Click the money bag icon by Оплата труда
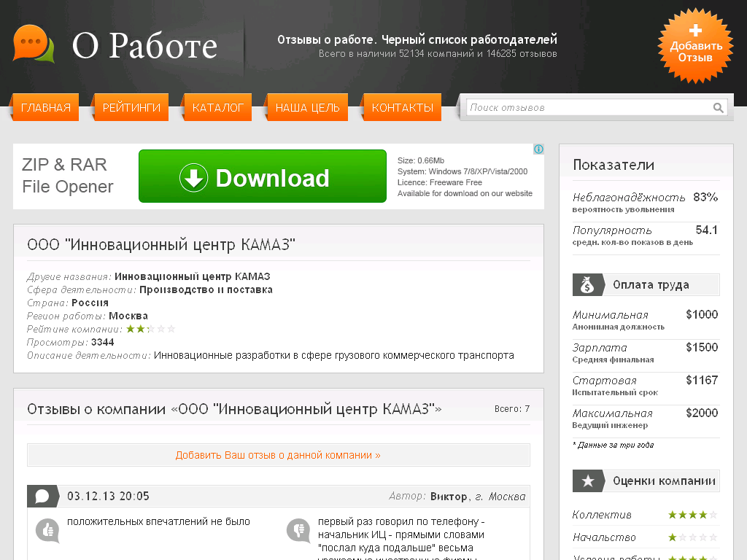This screenshot has height=560, width=747. (x=587, y=285)
